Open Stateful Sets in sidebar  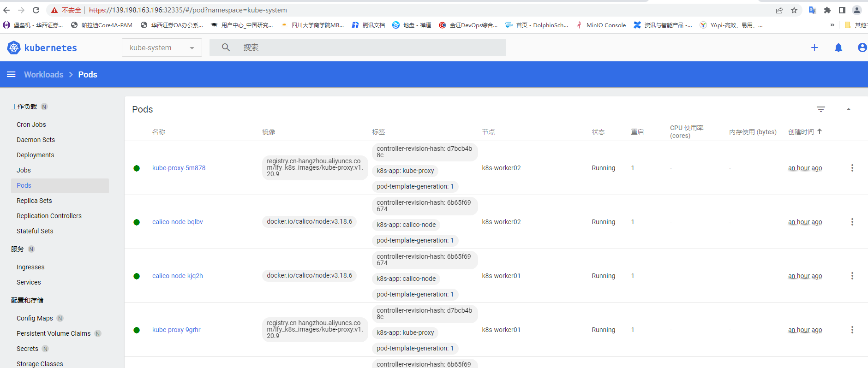coord(35,231)
